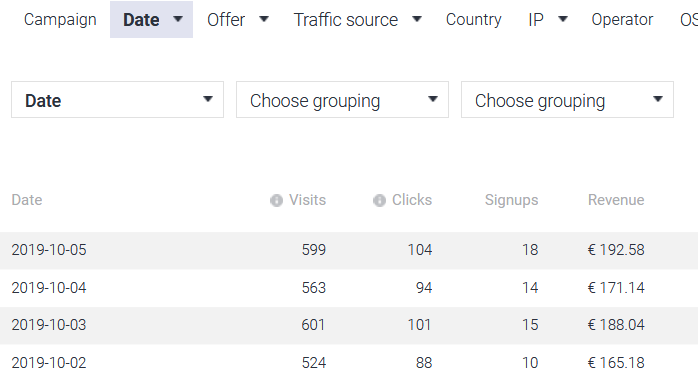
Task: Select the 2019-10-05 row
Action: tap(349, 250)
